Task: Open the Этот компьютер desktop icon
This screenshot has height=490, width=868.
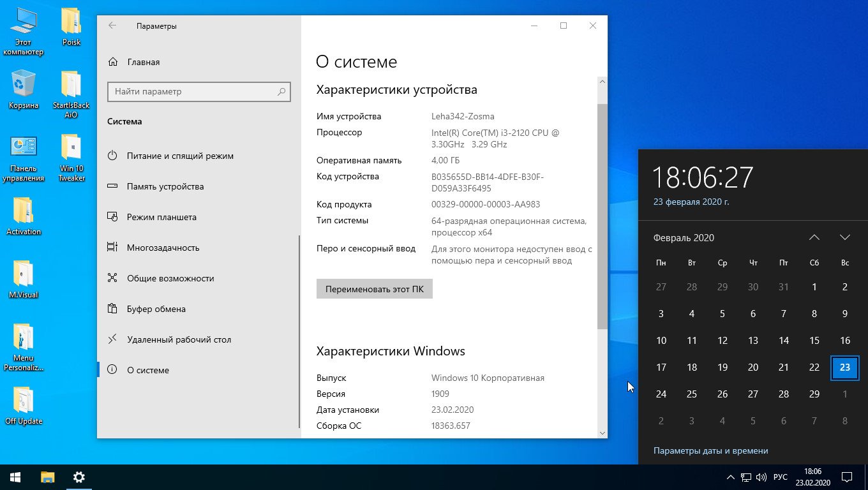Action: (x=24, y=32)
